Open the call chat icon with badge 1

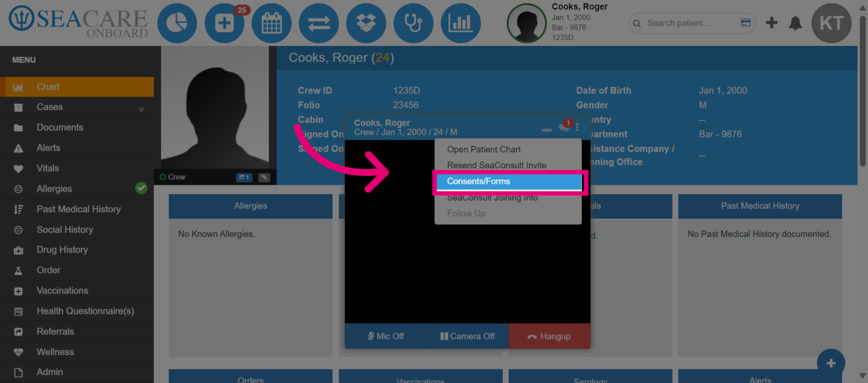click(x=564, y=127)
